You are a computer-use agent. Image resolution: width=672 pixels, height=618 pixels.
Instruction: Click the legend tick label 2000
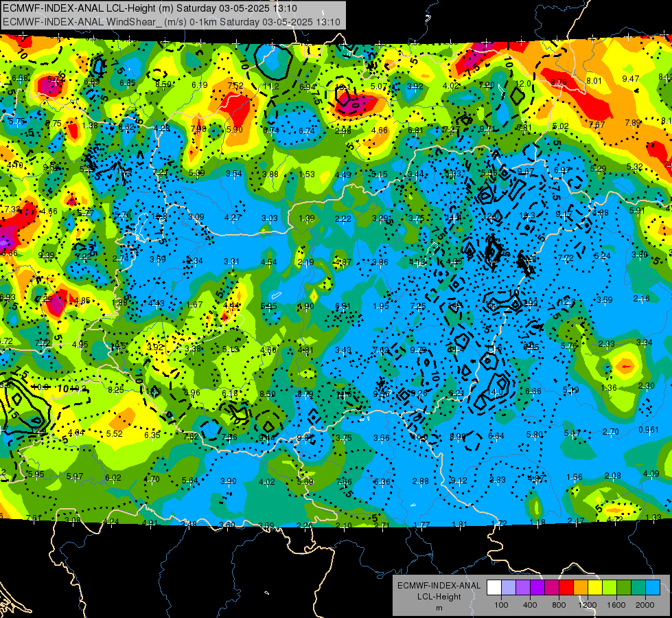point(645,605)
